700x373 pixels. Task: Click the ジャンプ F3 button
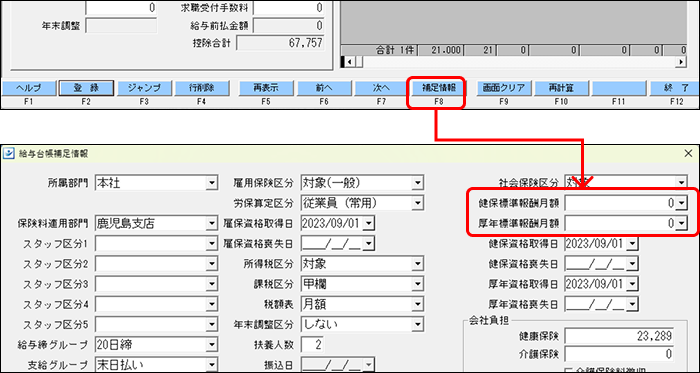point(144,88)
